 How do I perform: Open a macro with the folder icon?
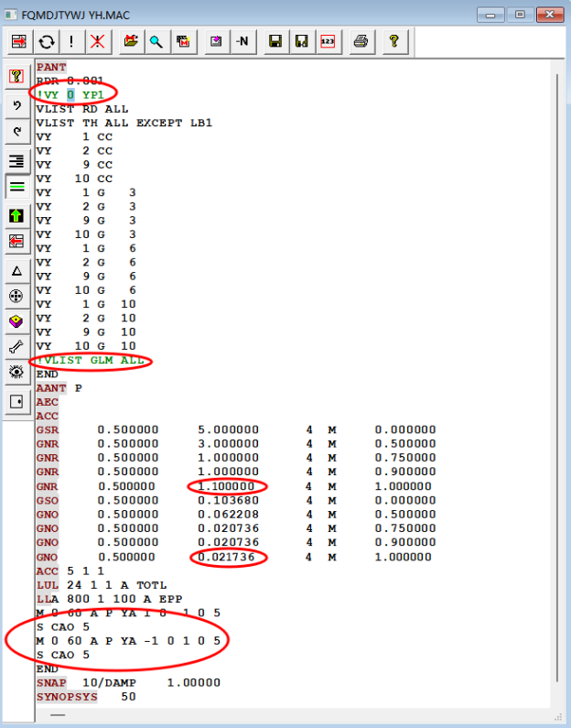(131, 42)
